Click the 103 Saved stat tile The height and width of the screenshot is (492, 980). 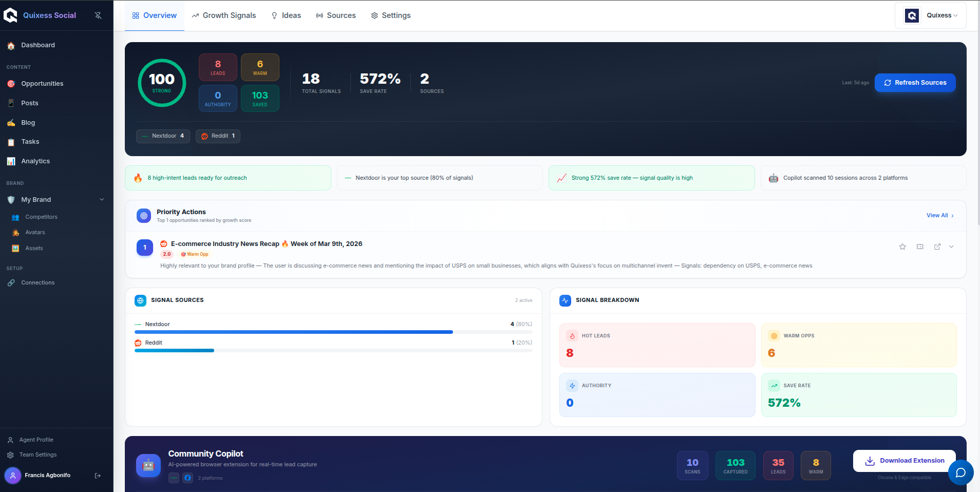(x=260, y=98)
